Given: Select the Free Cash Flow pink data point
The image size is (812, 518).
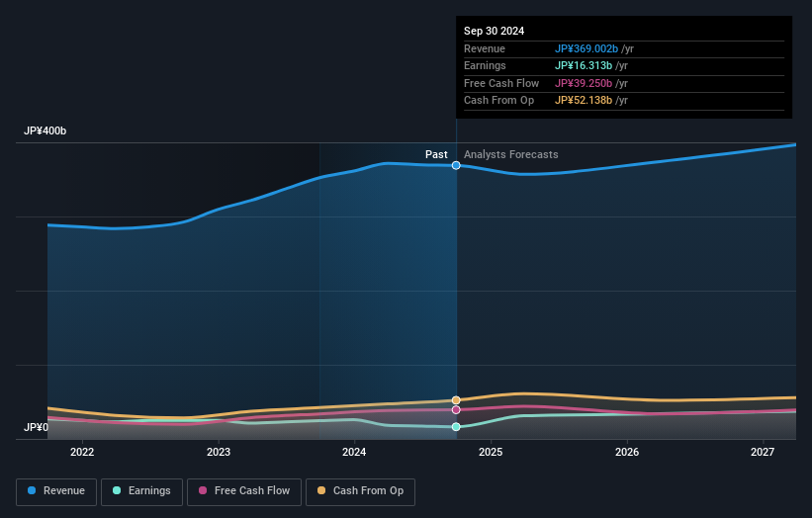Looking at the screenshot, I should click(x=456, y=410).
